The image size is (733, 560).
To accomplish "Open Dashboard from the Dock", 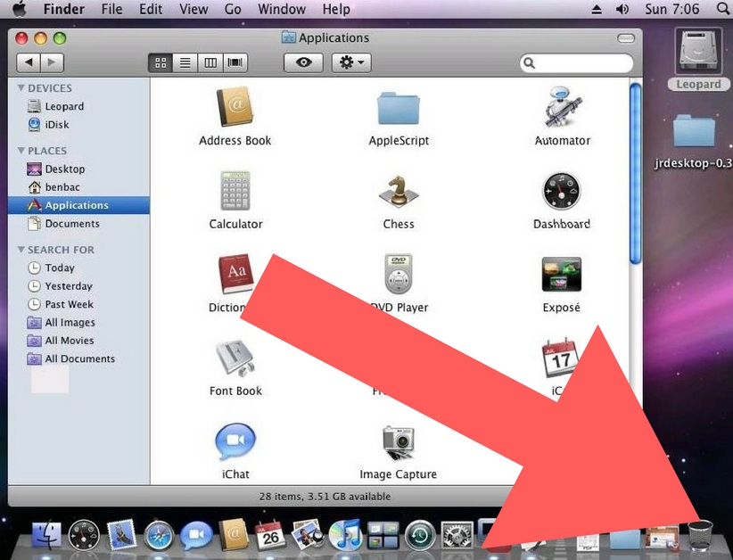I will (x=84, y=534).
